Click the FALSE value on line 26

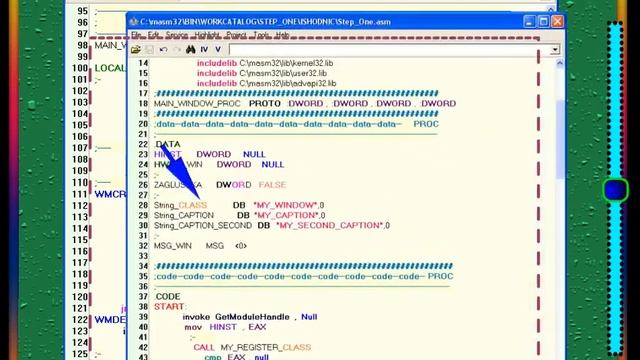pyautogui.click(x=272, y=185)
